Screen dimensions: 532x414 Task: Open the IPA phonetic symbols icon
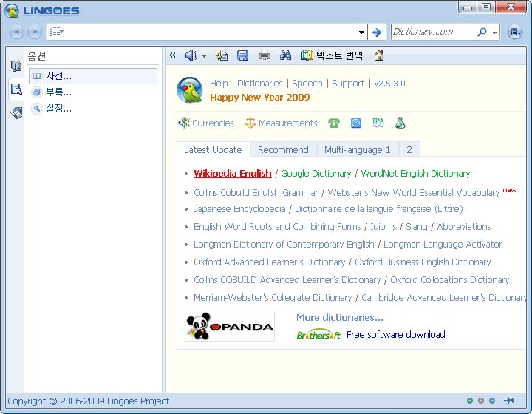(x=378, y=123)
